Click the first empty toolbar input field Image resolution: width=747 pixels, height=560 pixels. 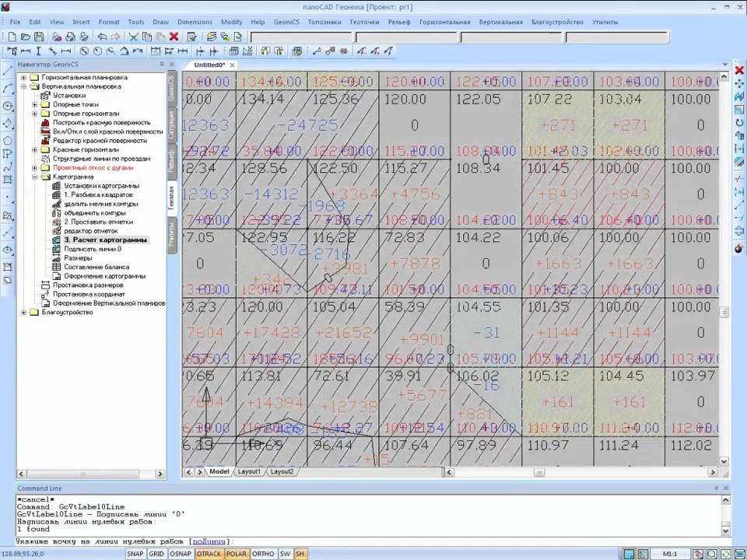pos(301,37)
